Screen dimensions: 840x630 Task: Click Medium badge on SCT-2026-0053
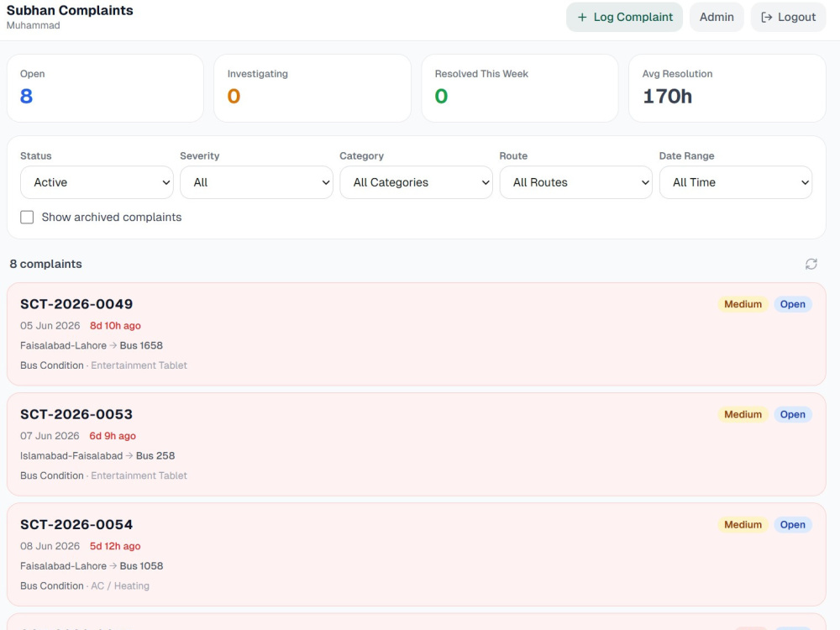[x=743, y=415]
